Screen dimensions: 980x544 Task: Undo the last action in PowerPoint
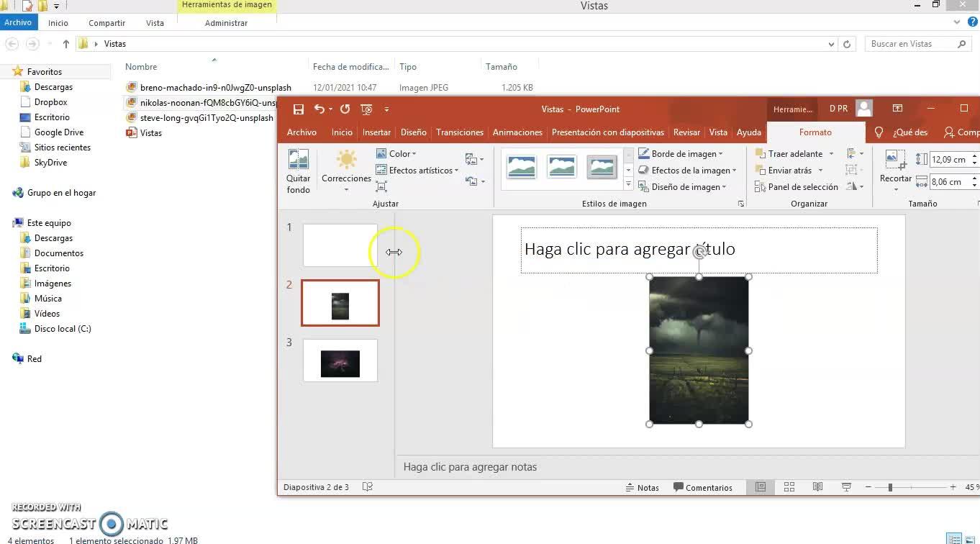coord(319,109)
